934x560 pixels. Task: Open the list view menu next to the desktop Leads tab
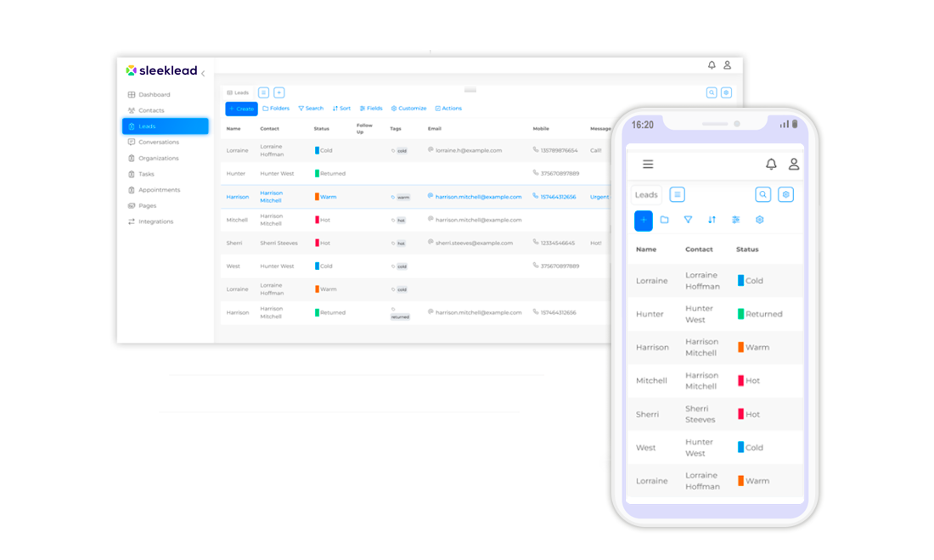coord(263,92)
